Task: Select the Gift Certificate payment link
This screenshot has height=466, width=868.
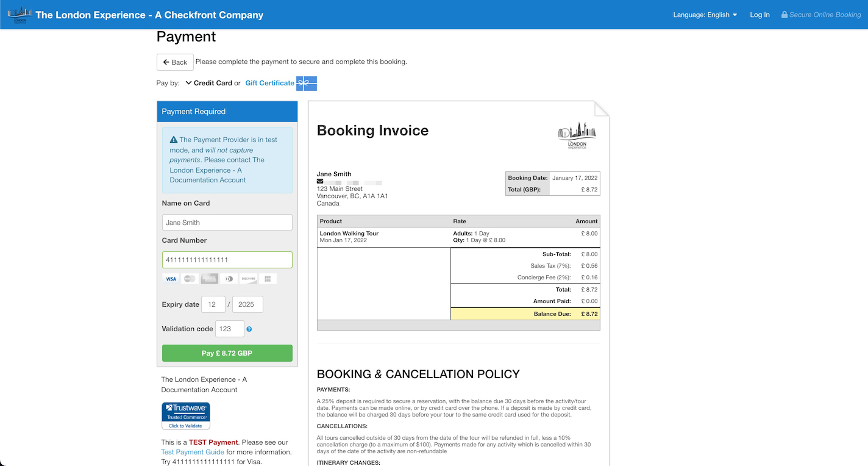Action: (270, 83)
